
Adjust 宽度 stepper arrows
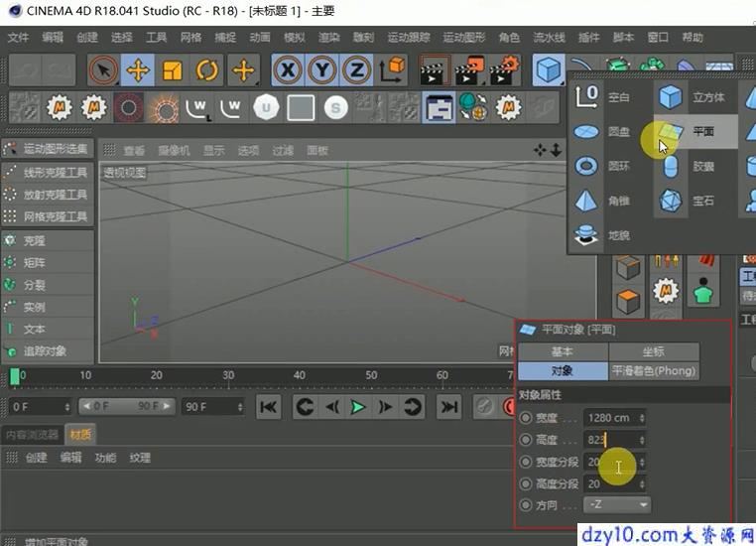pos(642,418)
